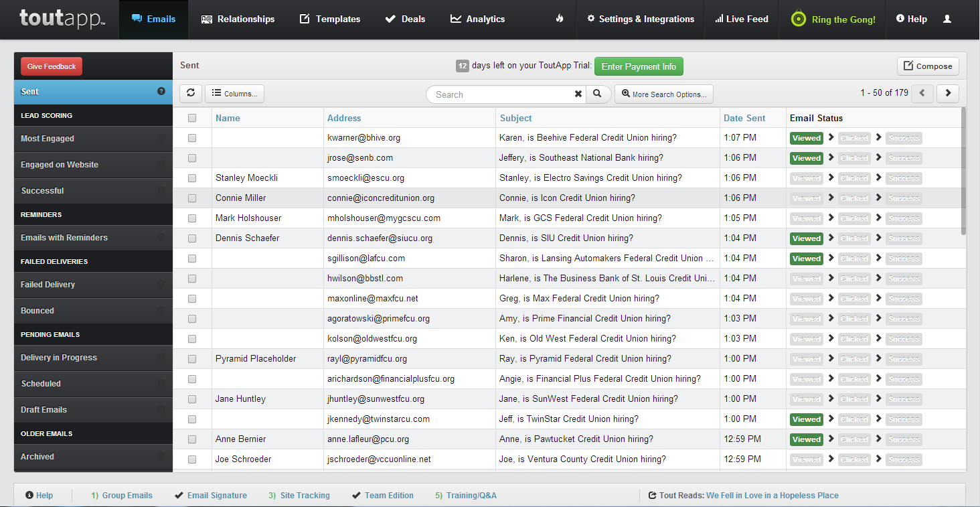Click the refresh icon in toolbar
The height and width of the screenshot is (507, 980).
coord(191,94)
